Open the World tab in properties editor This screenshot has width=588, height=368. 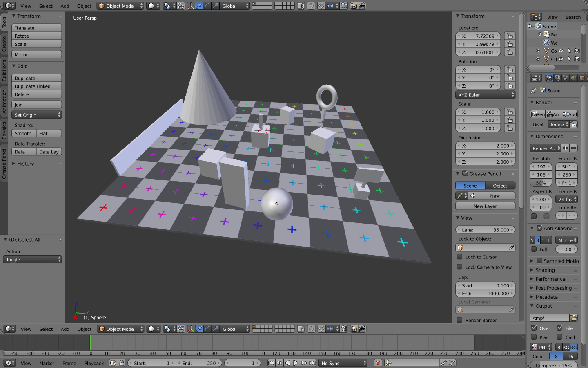pos(574,78)
